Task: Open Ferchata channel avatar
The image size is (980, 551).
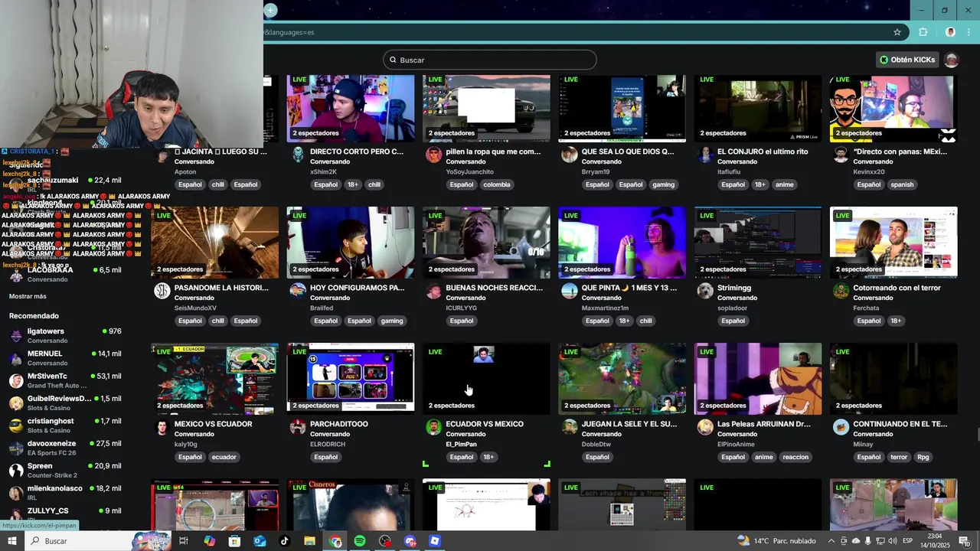Action: pos(841,291)
